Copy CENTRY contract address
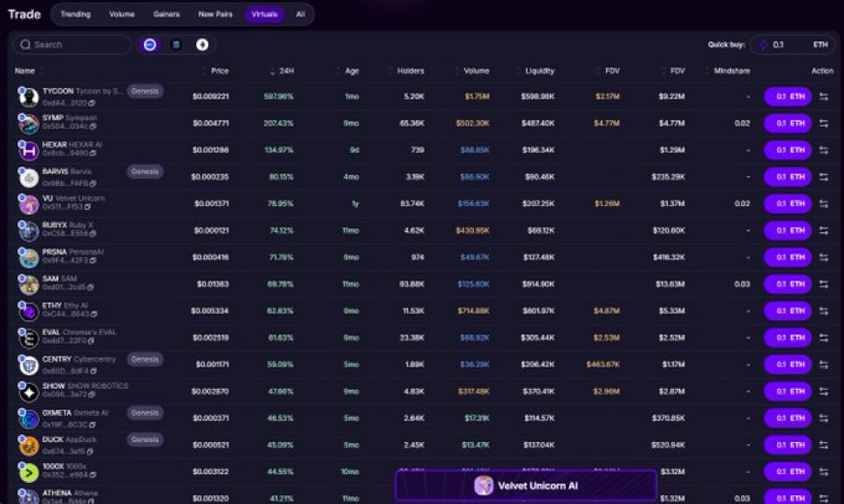Image resolution: width=844 pixels, height=504 pixels. pyautogui.click(x=93, y=371)
